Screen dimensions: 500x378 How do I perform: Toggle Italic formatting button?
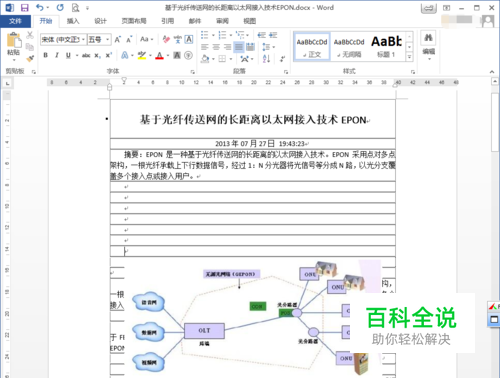[x=57, y=55]
